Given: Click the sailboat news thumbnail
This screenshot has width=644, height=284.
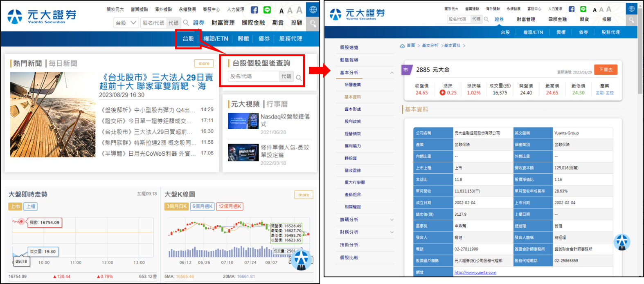Looking at the screenshot, I should [53, 114].
